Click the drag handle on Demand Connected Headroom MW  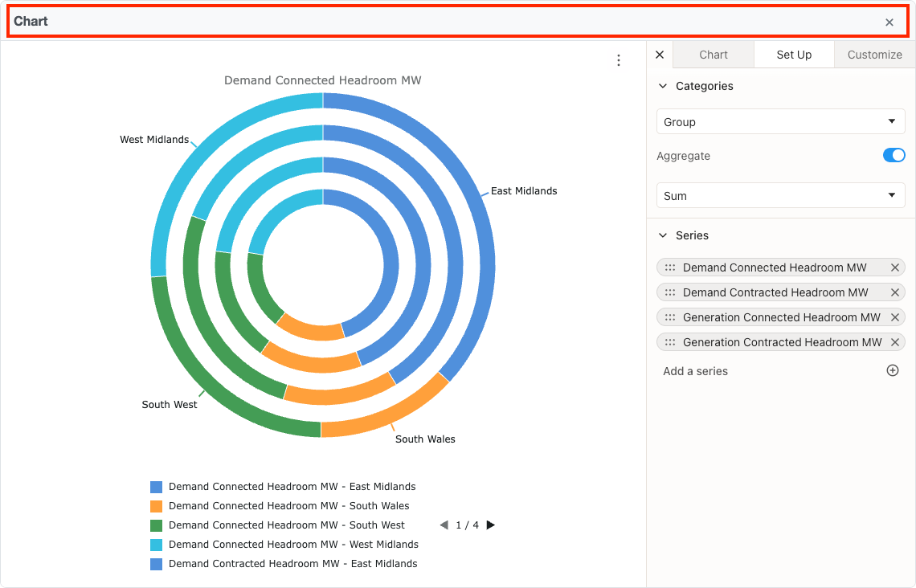tap(670, 267)
